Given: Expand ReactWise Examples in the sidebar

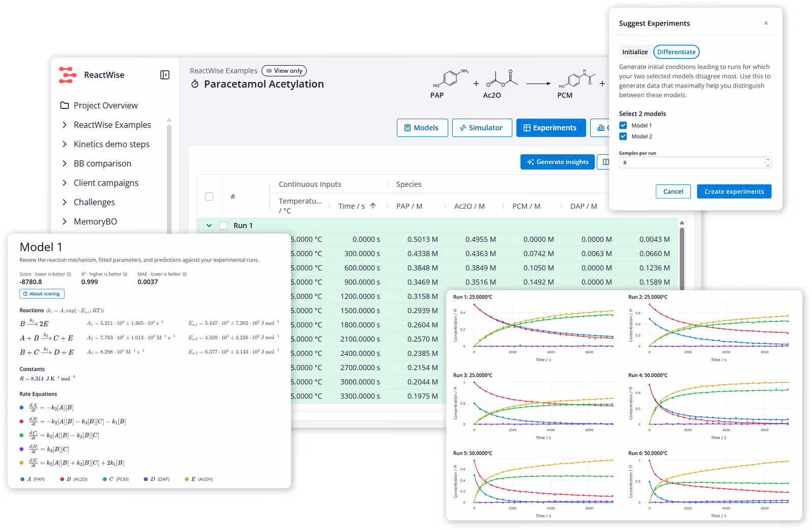Looking at the screenshot, I should (65, 125).
